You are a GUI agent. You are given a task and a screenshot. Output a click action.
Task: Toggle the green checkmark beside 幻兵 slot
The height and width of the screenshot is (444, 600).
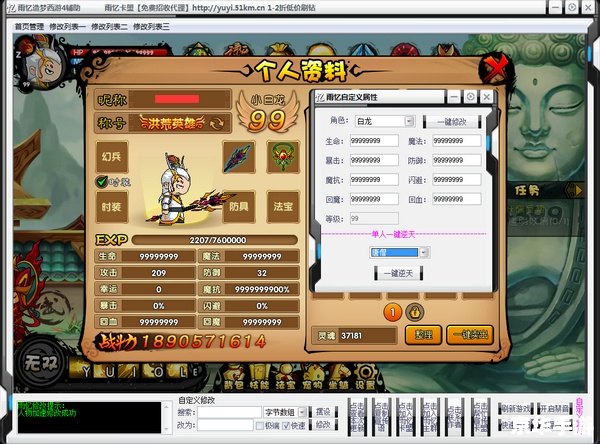[x=102, y=182]
